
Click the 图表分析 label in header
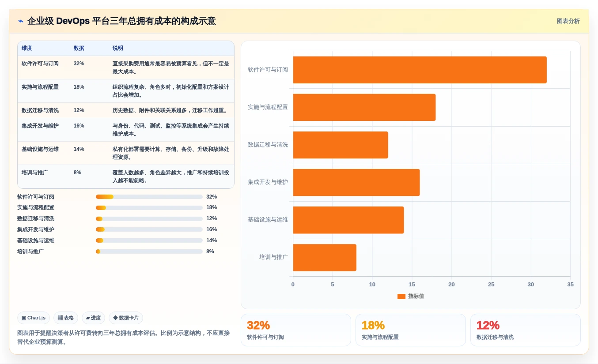pos(568,21)
